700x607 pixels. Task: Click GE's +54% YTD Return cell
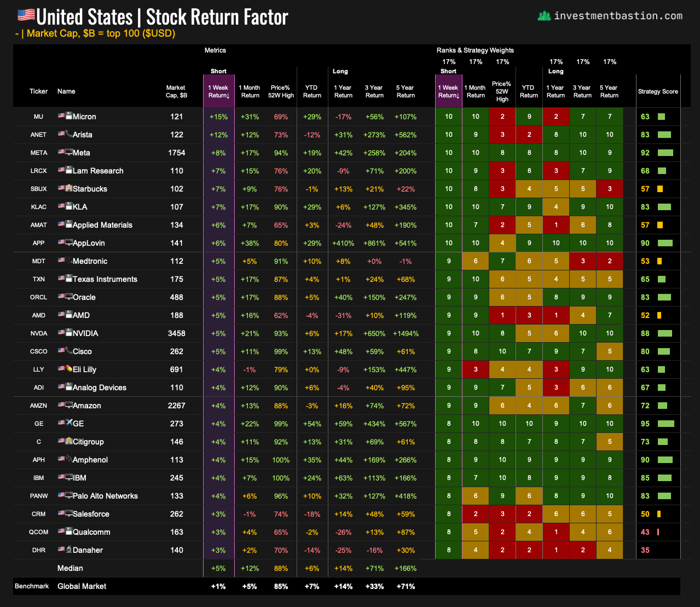point(312,424)
